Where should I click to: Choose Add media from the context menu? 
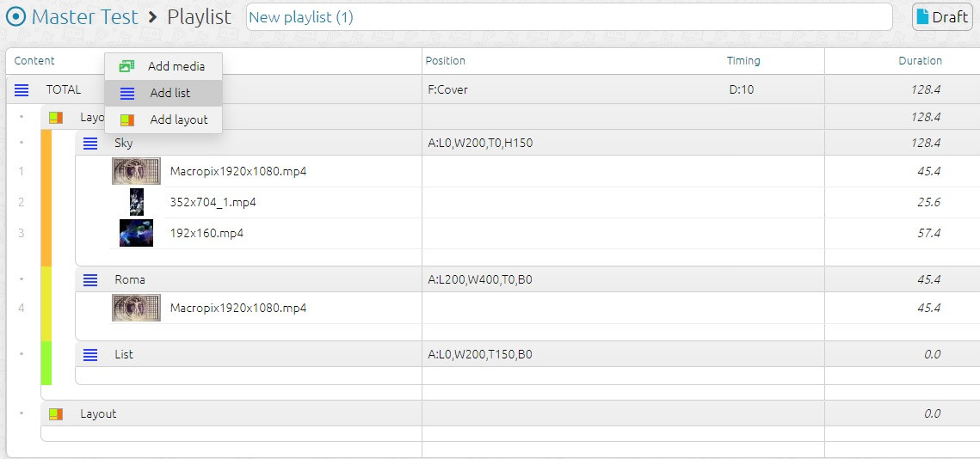[176, 66]
